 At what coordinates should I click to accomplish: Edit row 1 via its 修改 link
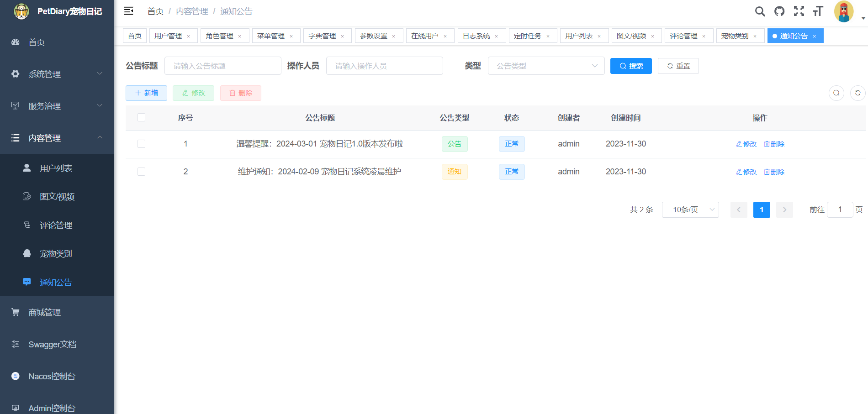(746, 144)
